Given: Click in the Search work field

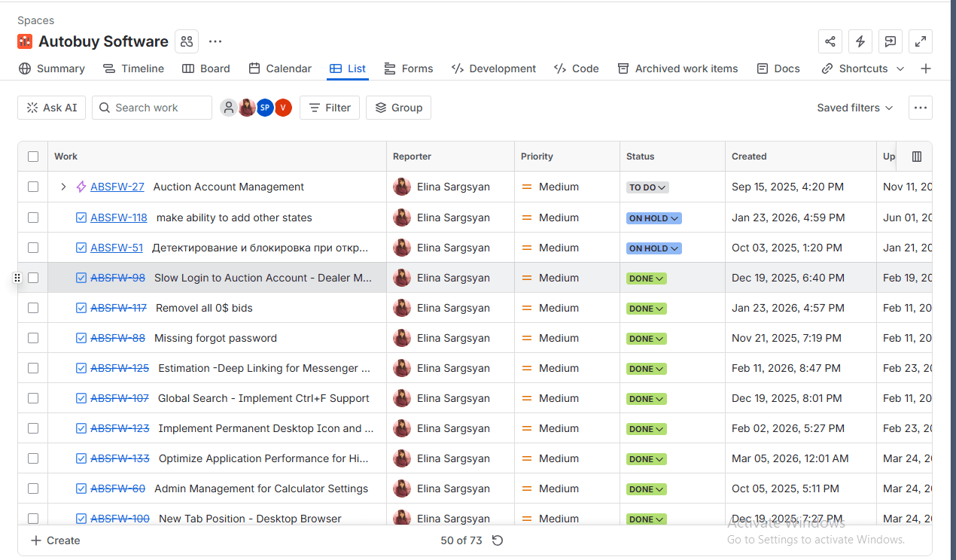Looking at the screenshot, I should (x=152, y=108).
